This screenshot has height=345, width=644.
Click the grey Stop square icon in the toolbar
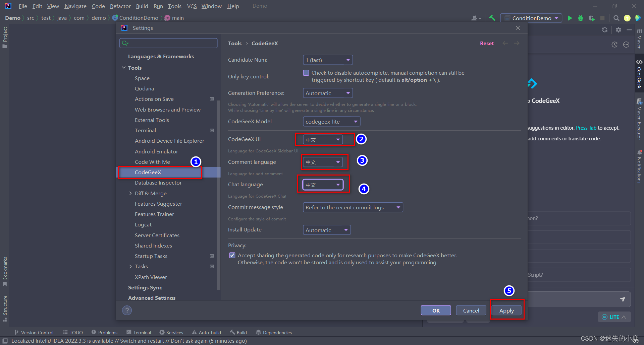point(602,18)
